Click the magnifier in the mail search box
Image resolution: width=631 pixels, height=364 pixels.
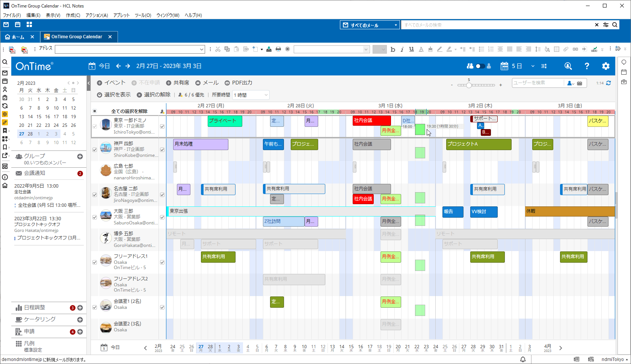[615, 25]
